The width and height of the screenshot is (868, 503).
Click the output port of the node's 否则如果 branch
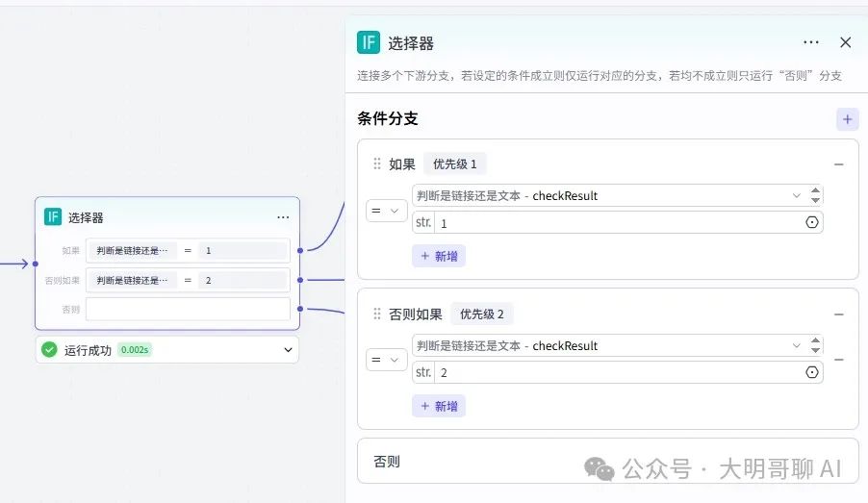300,280
